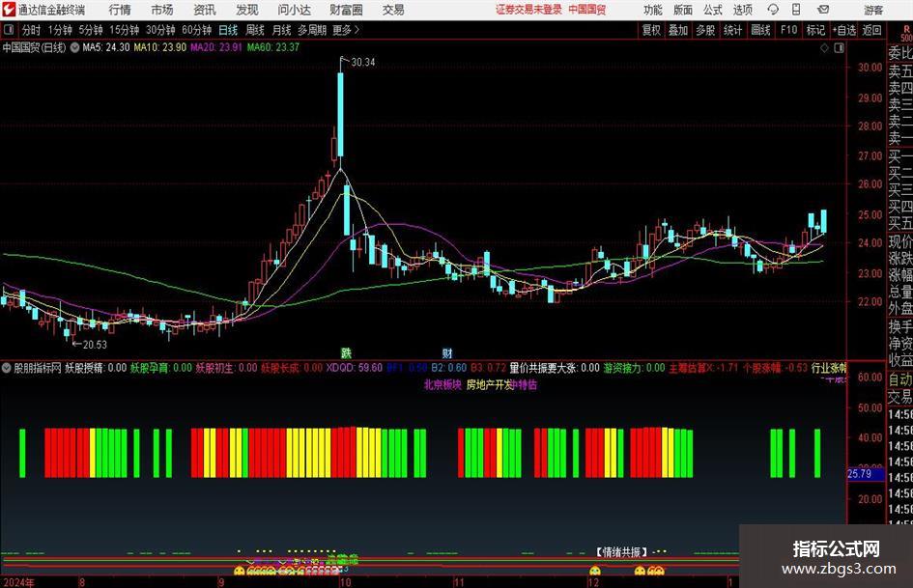Screen dimensions: 913x588
Task: Open the 问小达 menu
Action: [x=294, y=10]
